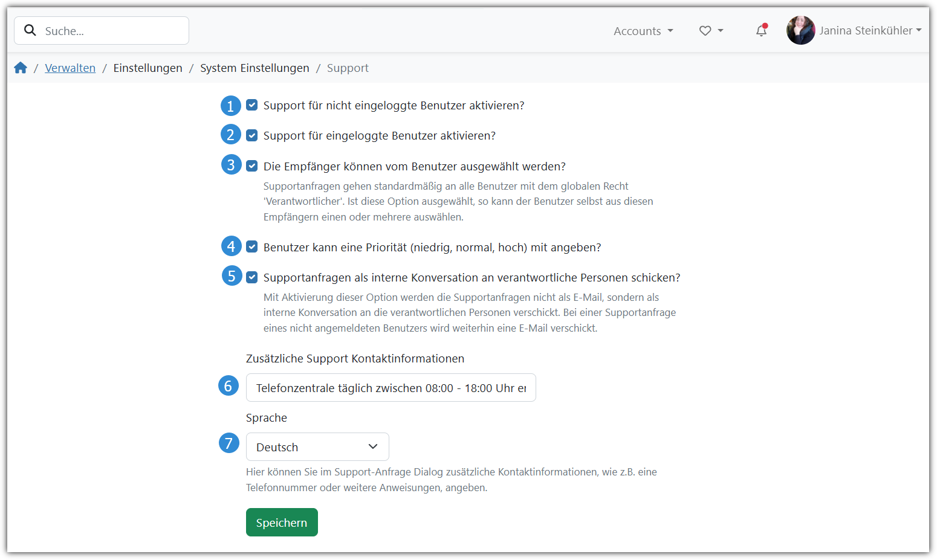Open the Sprache dropdown showing Deutsch
Viewport: 937px width, 560px height.
(x=317, y=447)
